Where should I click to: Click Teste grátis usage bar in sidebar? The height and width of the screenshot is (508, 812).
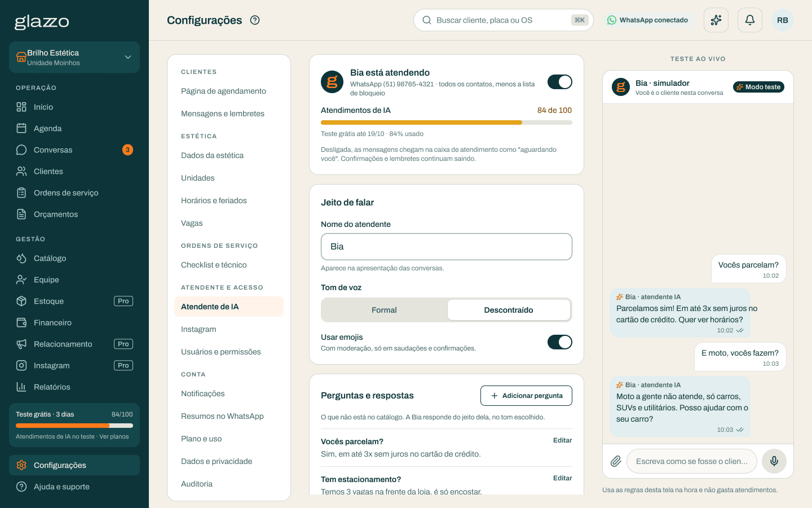coord(74,426)
